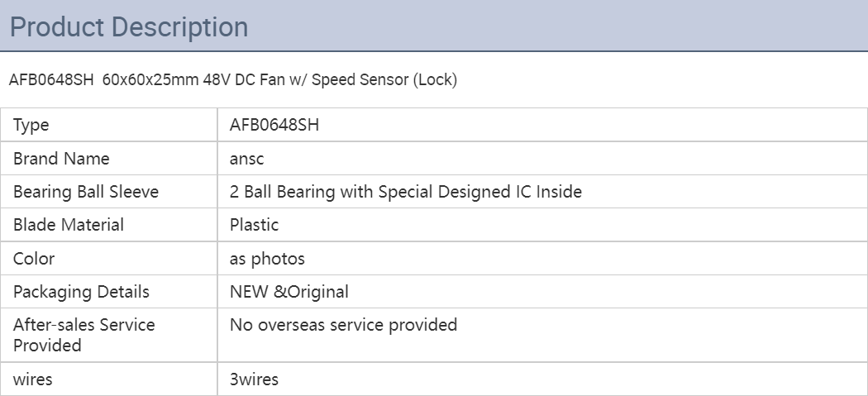Select the Plastic value cell

click(x=542, y=225)
